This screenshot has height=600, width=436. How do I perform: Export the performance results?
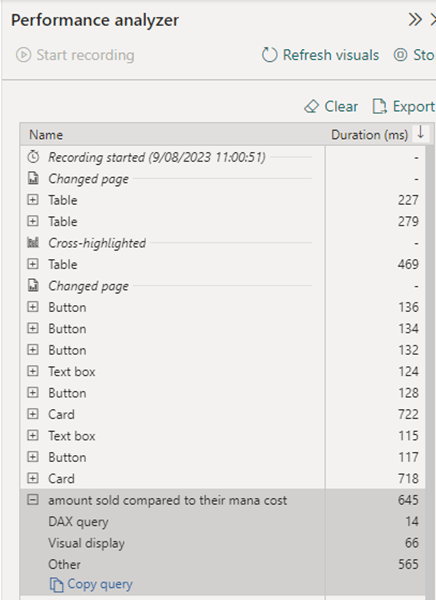click(x=404, y=106)
